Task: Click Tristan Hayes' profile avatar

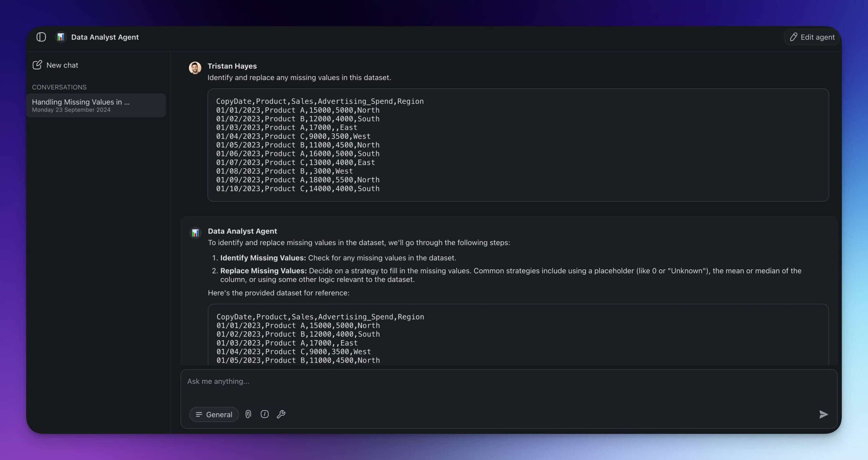Action: [195, 68]
